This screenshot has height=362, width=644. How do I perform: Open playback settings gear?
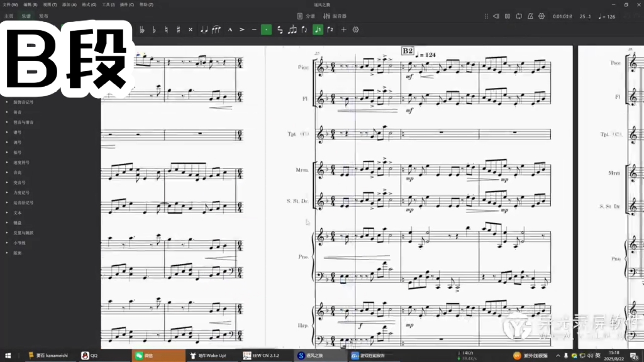pos(541,16)
